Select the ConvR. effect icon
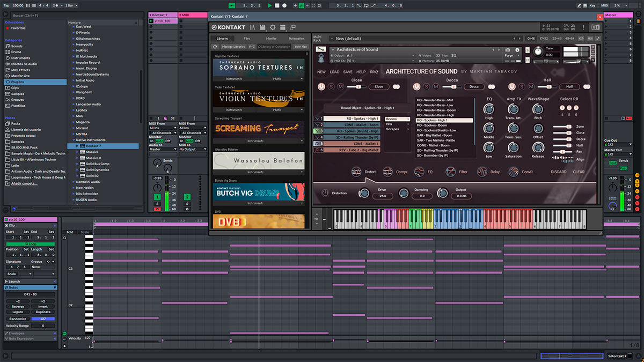 pyautogui.click(x=514, y=172)
